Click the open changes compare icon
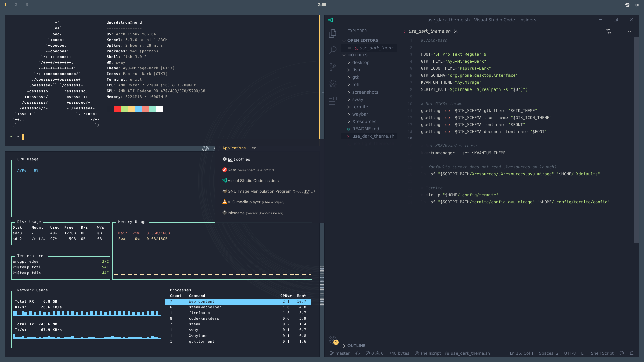Viewport: 644px width, 362px height. click(609, 31)
